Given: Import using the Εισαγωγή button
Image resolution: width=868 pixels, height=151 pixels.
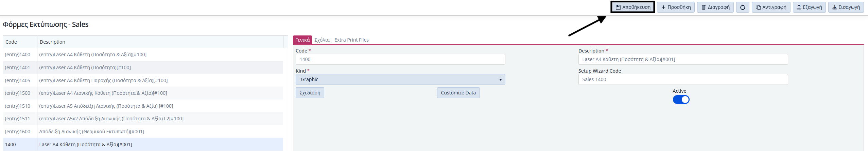Looking at the screenshot, I should [x=846, y=7].
